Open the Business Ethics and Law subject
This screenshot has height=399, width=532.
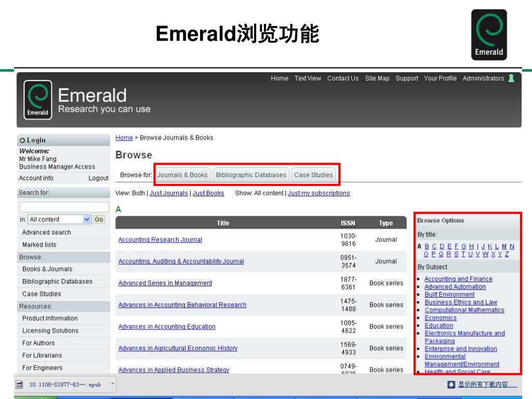[x=461, y=302]
